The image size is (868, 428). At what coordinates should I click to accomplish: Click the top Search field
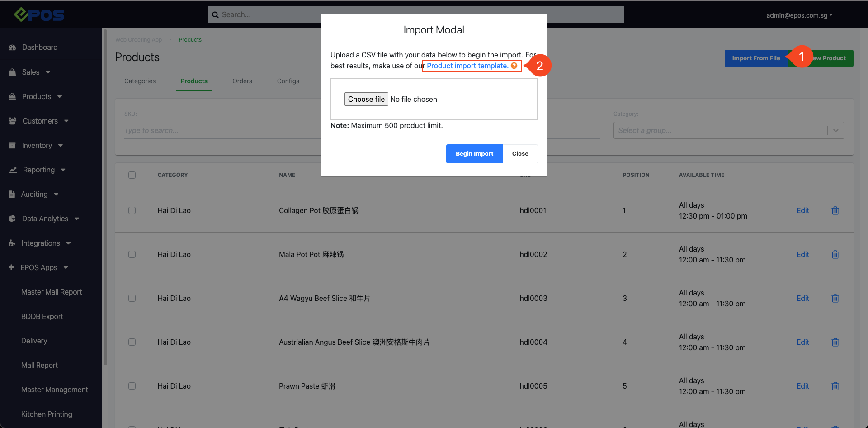click(416, 14)
